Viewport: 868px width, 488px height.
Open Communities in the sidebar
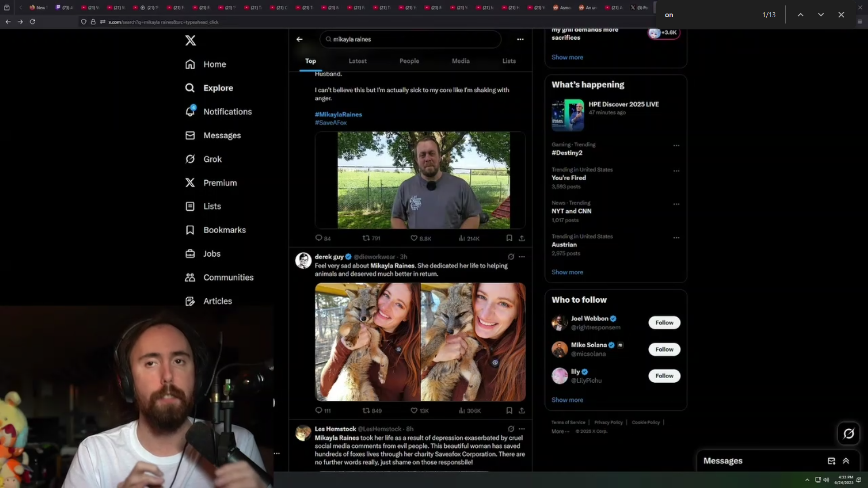(x=219, y=277)
